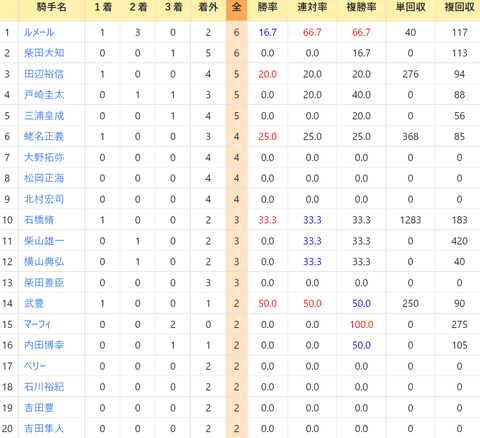Click 石橋脩 複回収 value 183
The image size is (480, 438).
point(460,220)
